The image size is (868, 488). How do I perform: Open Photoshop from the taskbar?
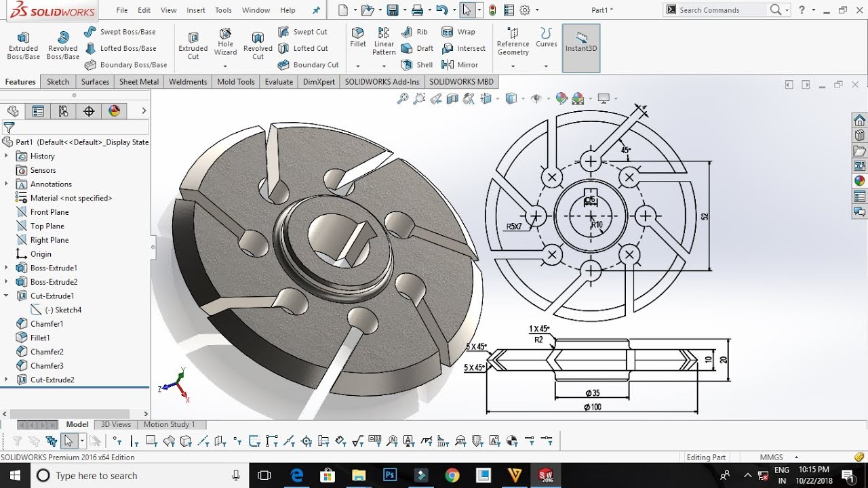tap(390, 476)
